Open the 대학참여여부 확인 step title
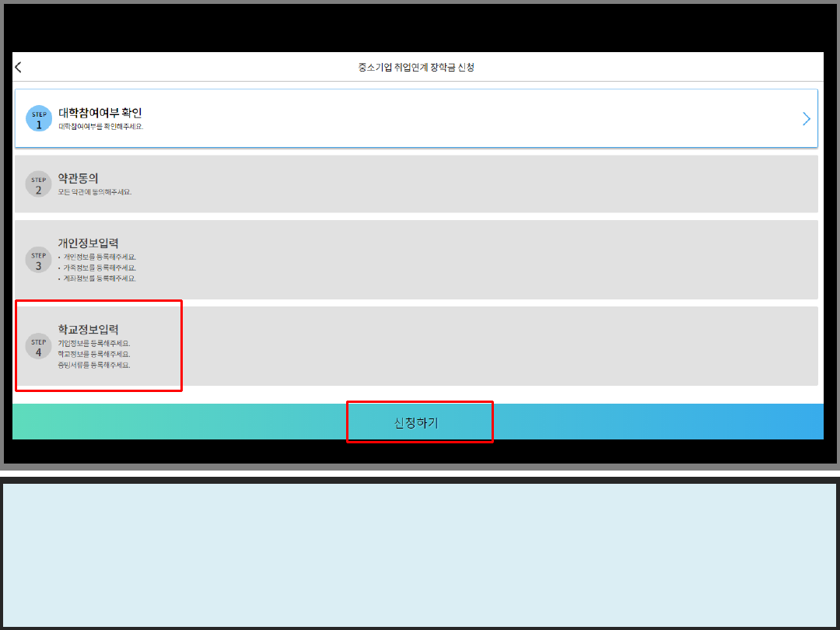The image size is (840, 630). [x=100, y=113]
